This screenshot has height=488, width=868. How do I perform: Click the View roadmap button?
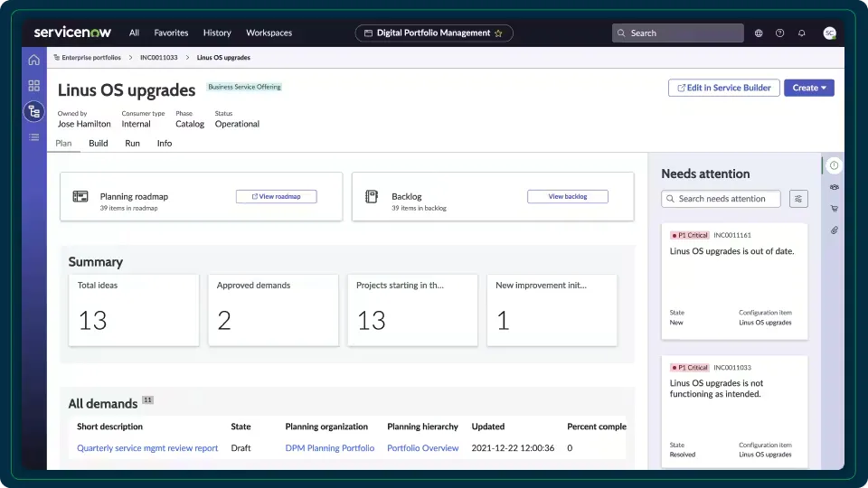click(x=276, y=196)
